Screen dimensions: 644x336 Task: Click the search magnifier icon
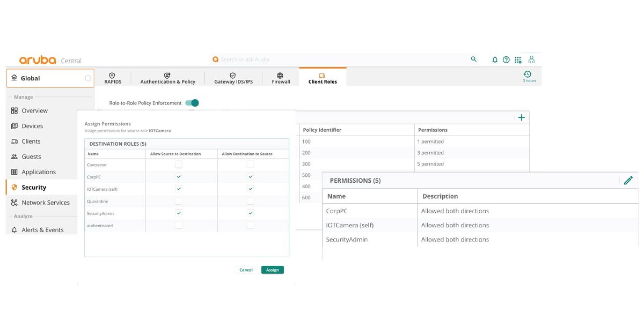(x=473, y=59)
